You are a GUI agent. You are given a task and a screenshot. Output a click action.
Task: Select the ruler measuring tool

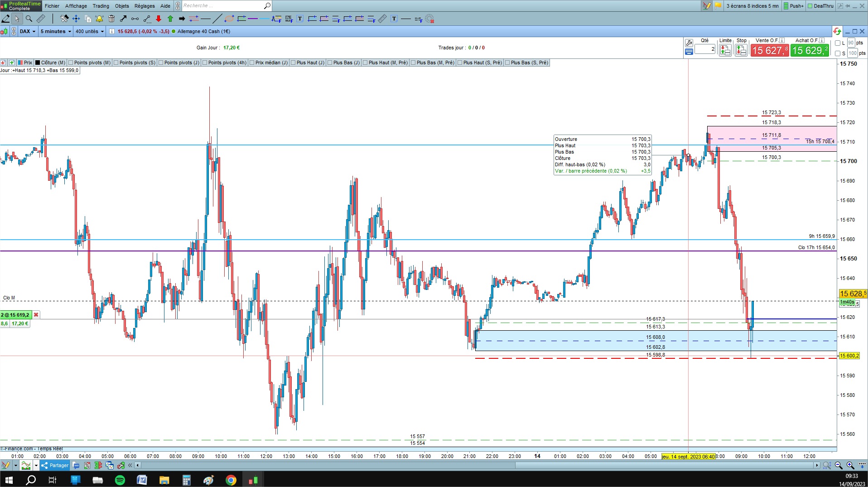(41, 19)
